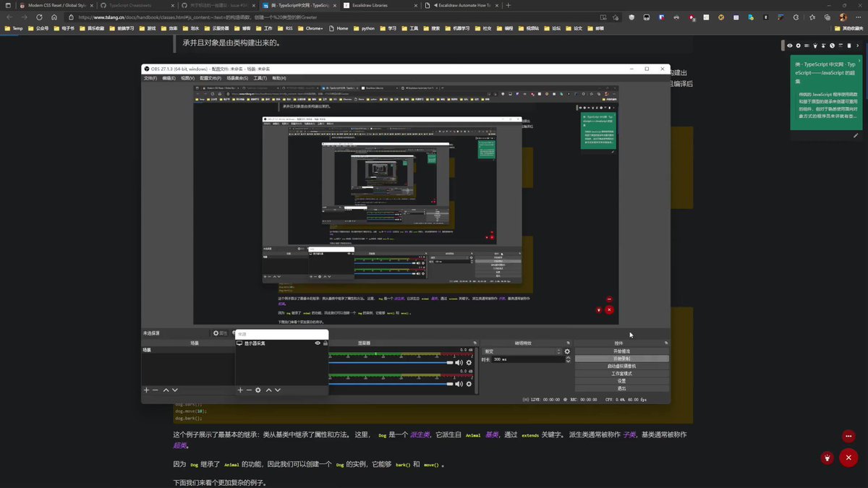This screenshot has width=868, height=488.
Task: Open the scene transition type dropdown
Action: [x=521, y=351]
